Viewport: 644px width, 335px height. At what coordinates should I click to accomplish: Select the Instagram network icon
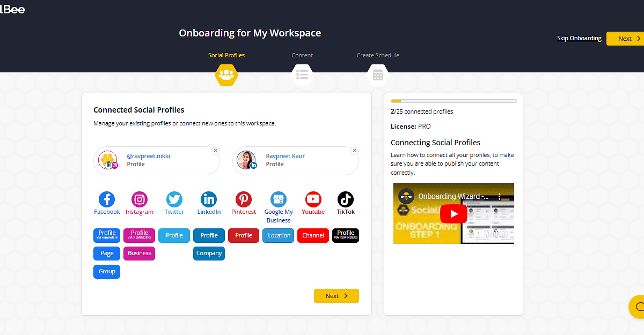[139, 198]
